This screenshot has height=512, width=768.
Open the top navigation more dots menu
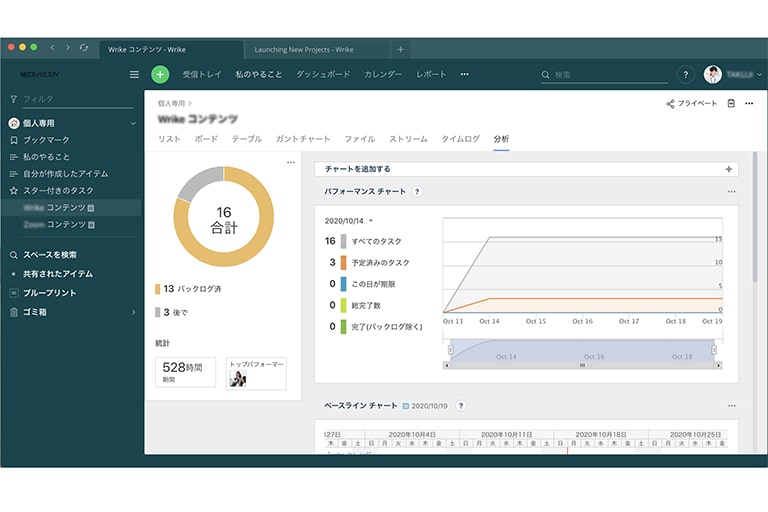(x=464, y=74)
